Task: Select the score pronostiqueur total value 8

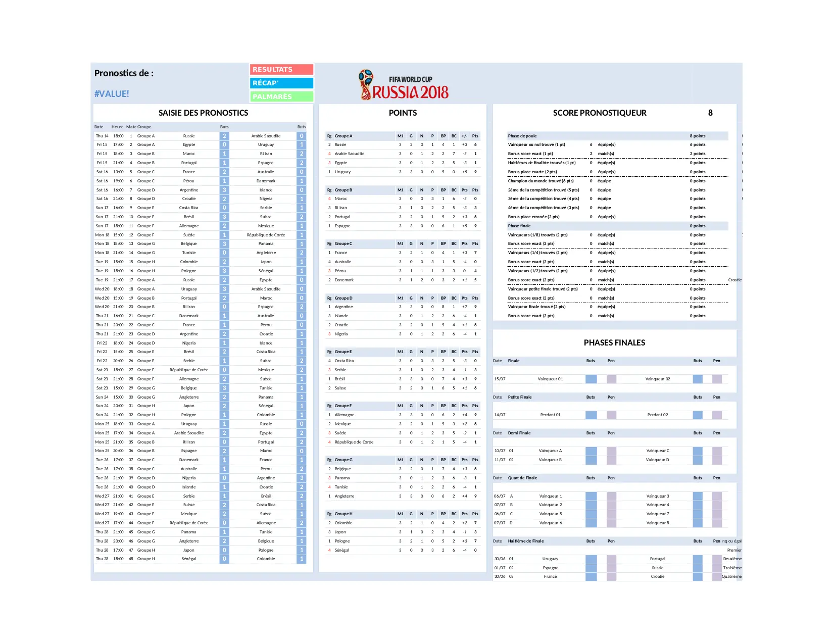Action: point(710,113)
